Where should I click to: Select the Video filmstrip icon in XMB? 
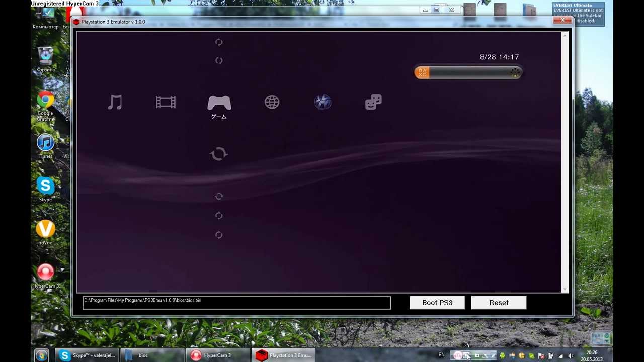166,103
